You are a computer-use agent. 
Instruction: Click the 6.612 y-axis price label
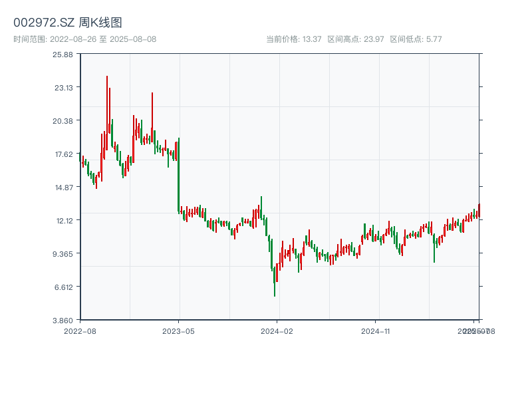click(63, 287)
